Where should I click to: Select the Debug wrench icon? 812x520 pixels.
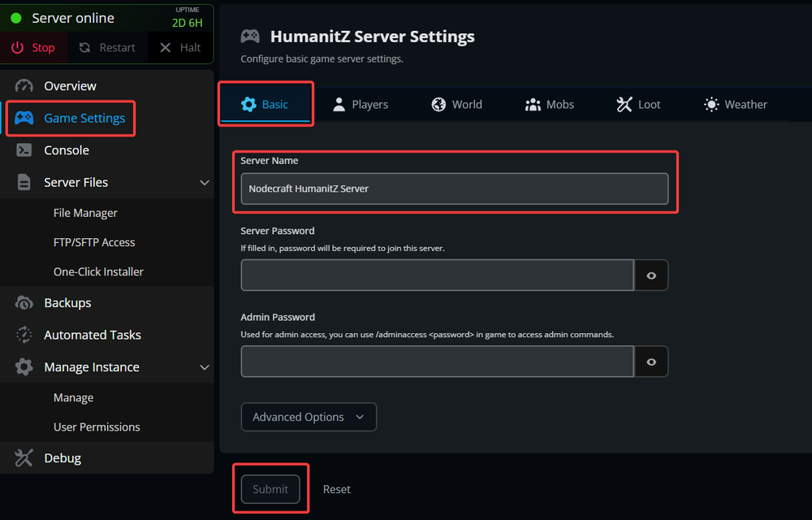(24, 457)
